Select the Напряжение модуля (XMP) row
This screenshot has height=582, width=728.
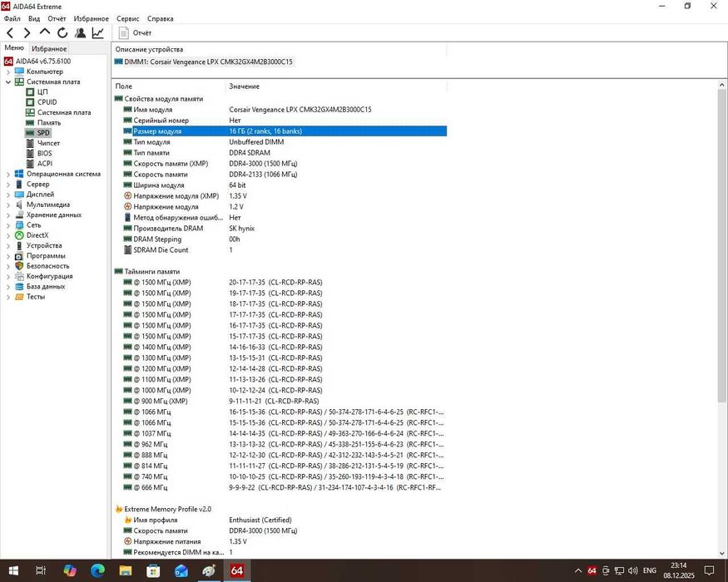coord(285,196)
